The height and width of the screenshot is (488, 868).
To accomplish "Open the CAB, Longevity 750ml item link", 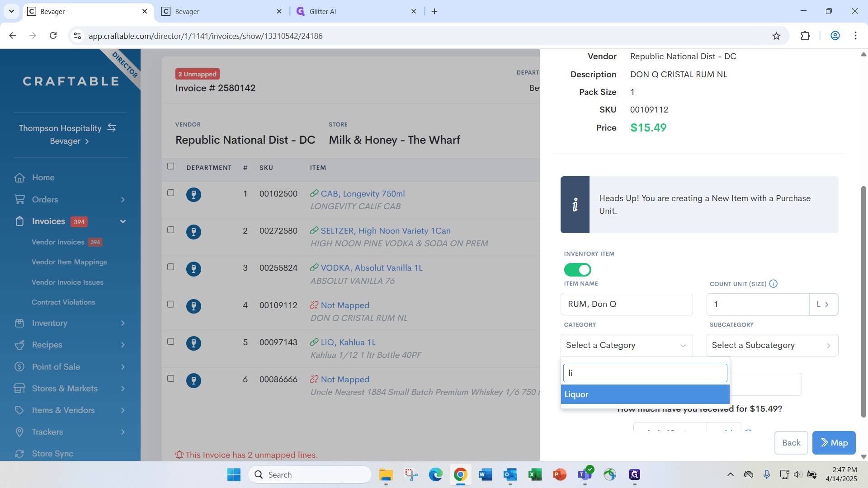I will 363,194.
